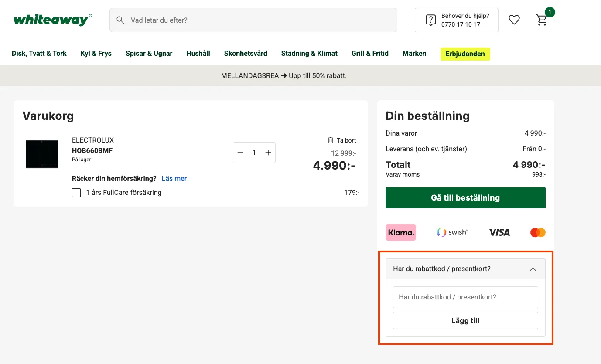Open the wishlist heart icon
601x364 pixels.
click(x=514, y=20)
